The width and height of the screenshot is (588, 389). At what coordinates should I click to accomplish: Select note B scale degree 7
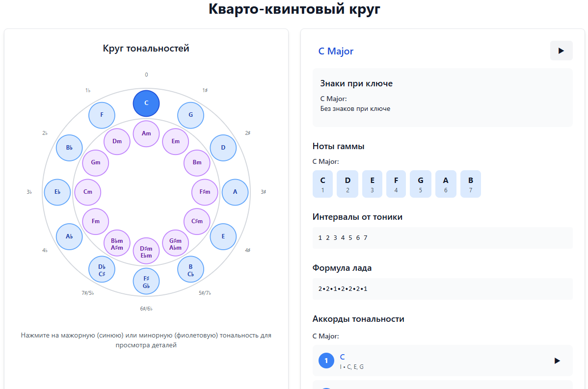pyautogui.click(x=470, y=184)
